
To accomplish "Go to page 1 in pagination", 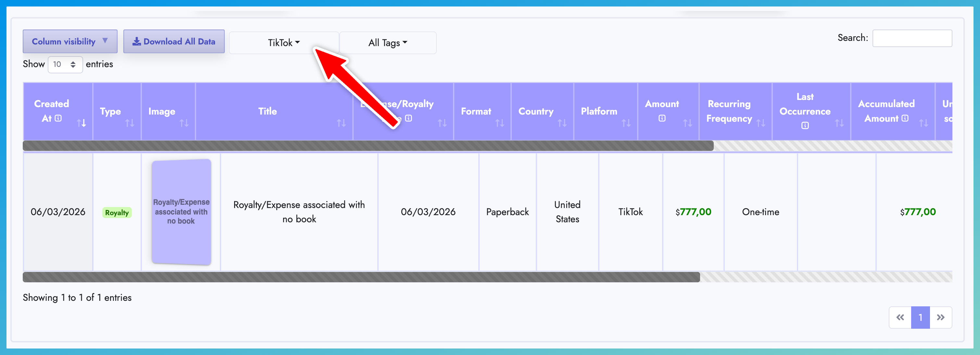I will click(x=920, y=317).
